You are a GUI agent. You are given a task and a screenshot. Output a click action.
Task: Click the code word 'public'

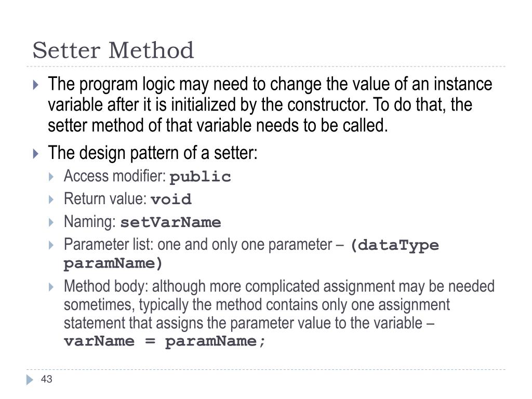tap(200, 177)
